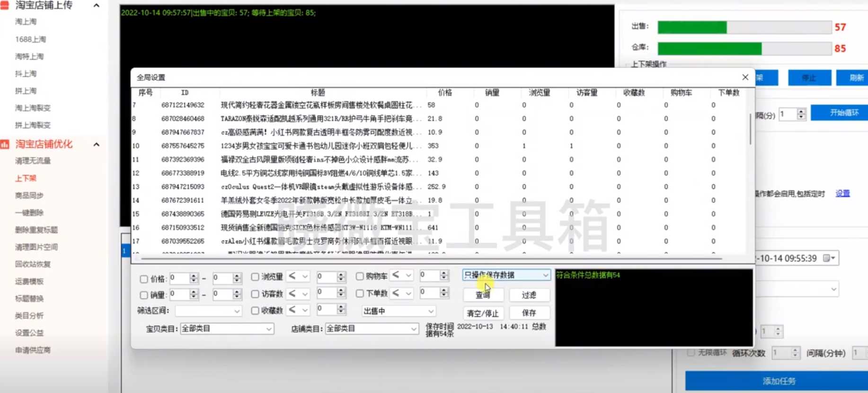This screenshot has height=393, width=868.
Task: Increment the 价格 maximum value stepper
Action: [x=237, y=276]
